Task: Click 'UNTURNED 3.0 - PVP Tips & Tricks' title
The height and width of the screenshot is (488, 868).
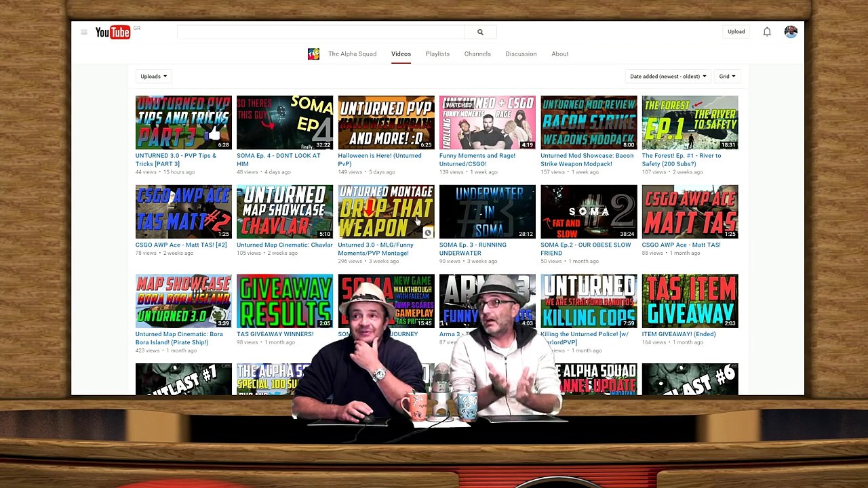Action: coord(176,160)
